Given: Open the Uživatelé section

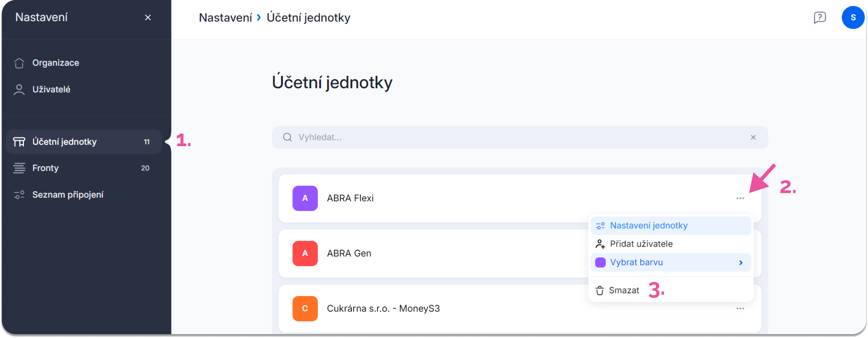Looking at the screenshot, I should pos(51,89).
